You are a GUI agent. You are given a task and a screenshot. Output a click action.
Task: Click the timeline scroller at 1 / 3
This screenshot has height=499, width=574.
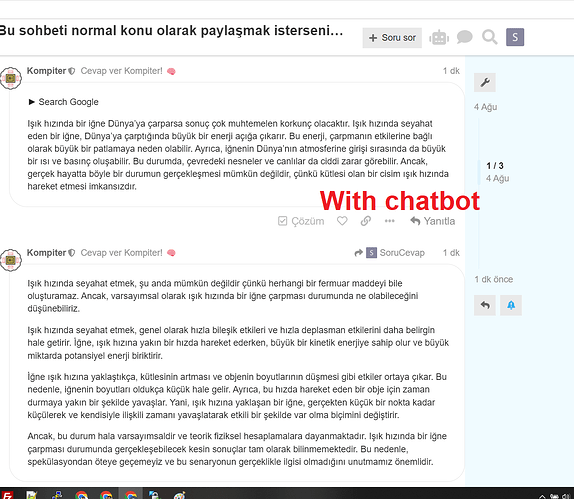495,172
